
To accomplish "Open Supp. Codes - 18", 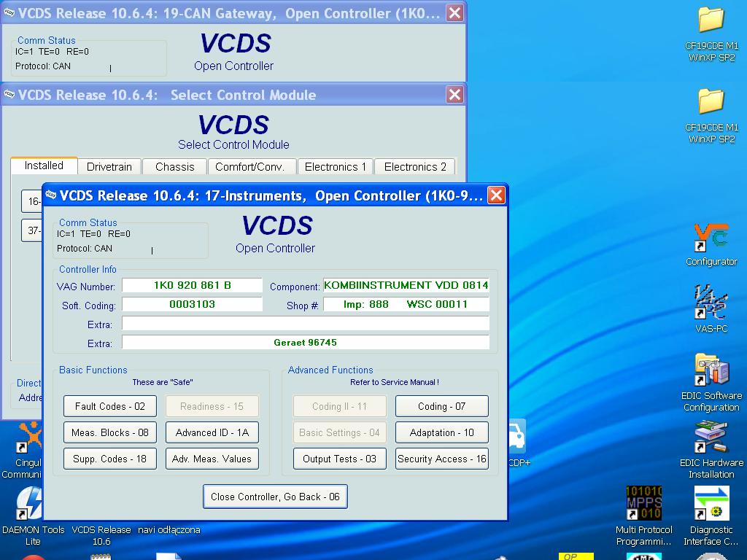I will (110, 459).
